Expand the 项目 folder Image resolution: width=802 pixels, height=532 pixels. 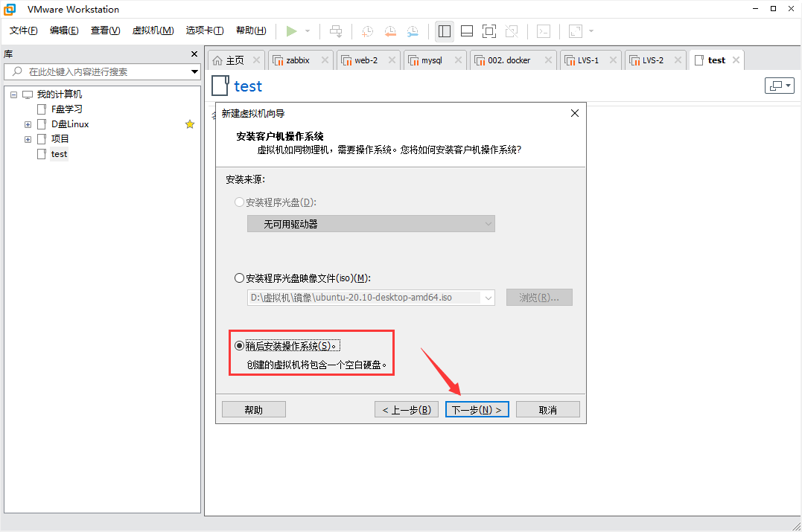point(28,139)
